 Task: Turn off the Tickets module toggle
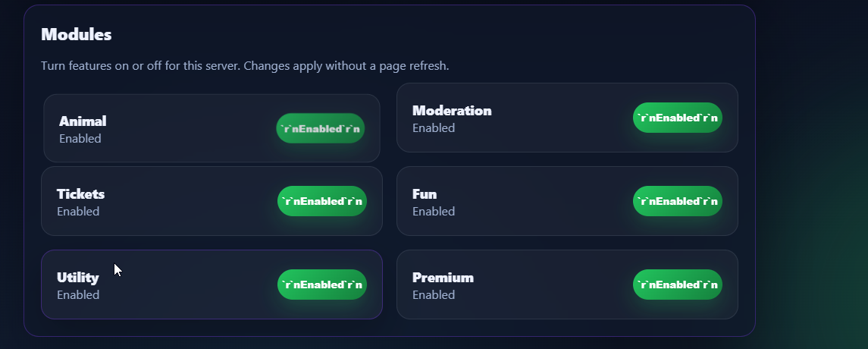click(x=321, y=201)
